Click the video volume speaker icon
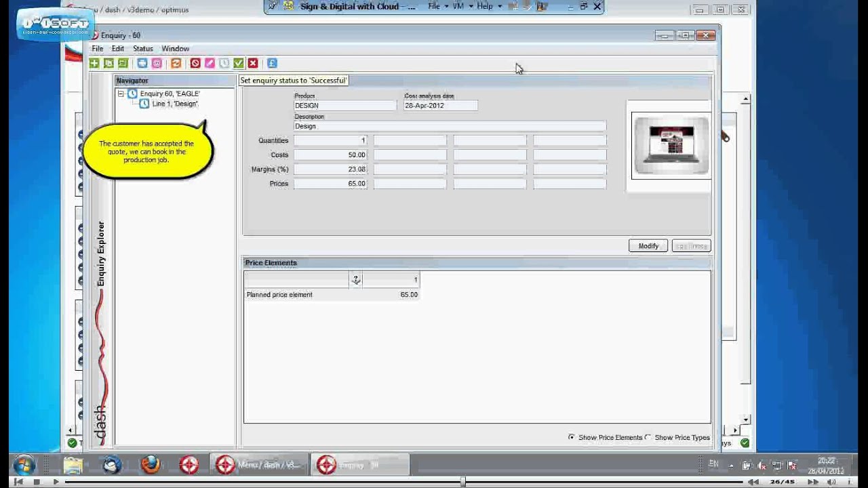This screenshot has height=488, width=868. (831, 482)
